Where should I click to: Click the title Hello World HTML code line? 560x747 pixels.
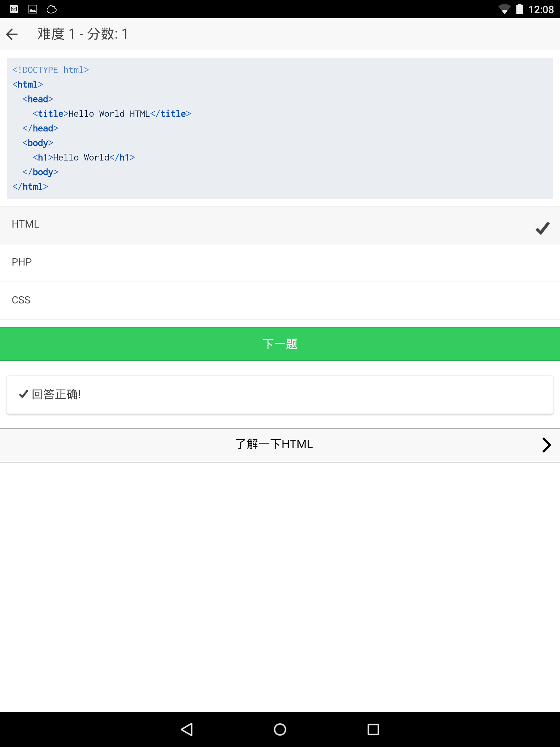pyautogui.click(x=112, y=113)
